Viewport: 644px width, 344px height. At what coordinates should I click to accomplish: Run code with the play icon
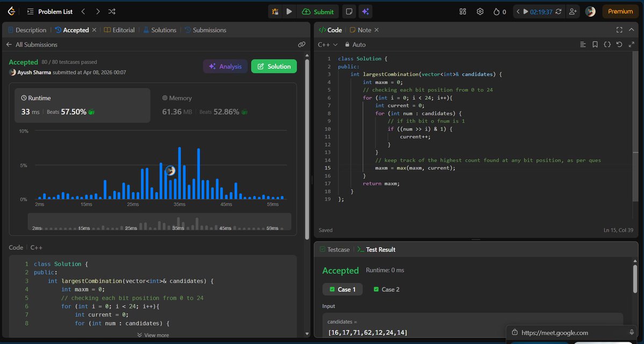coord(289,11)
